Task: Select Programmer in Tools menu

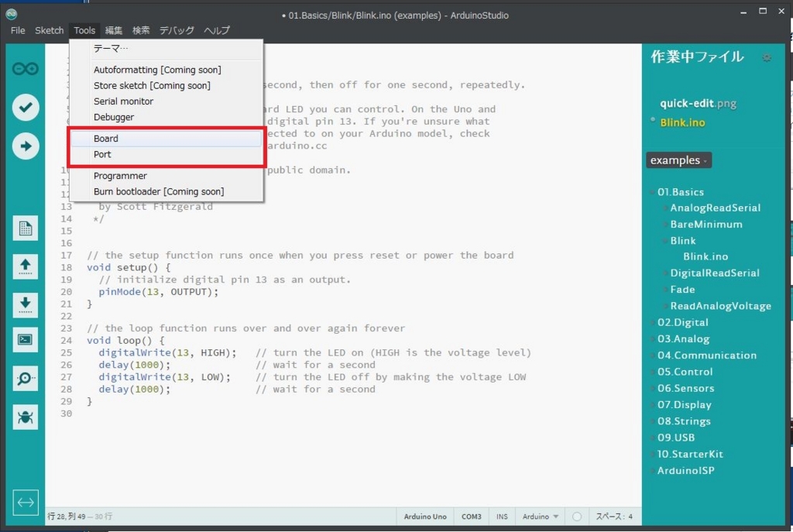Action: (166, 176)
